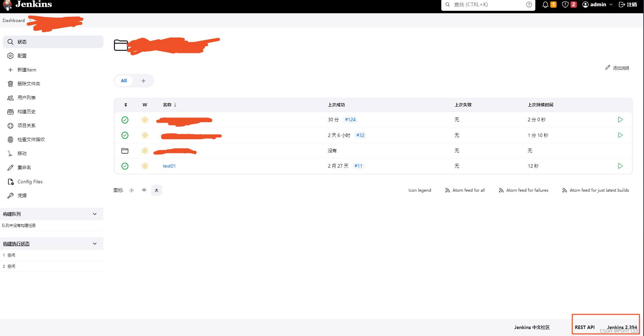
Task: Open the REST API link
Action: [x=584, y=327]
